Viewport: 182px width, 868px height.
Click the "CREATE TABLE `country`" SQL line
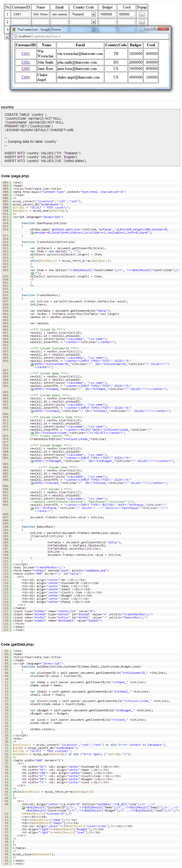pyautogui.click(x=26, y=115)
